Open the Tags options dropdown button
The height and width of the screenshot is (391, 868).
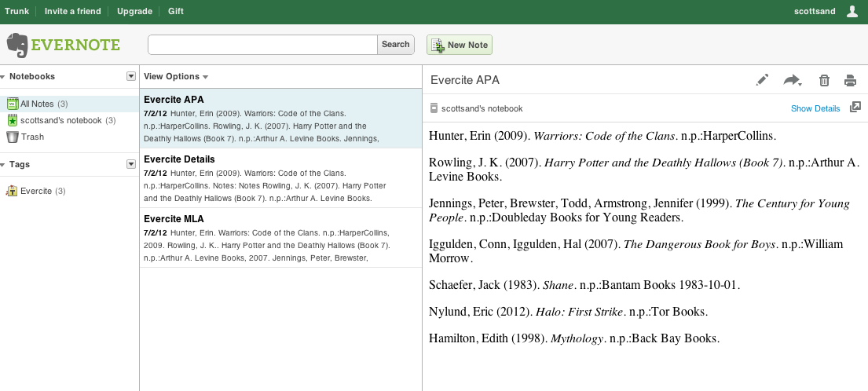click(131, 164)
